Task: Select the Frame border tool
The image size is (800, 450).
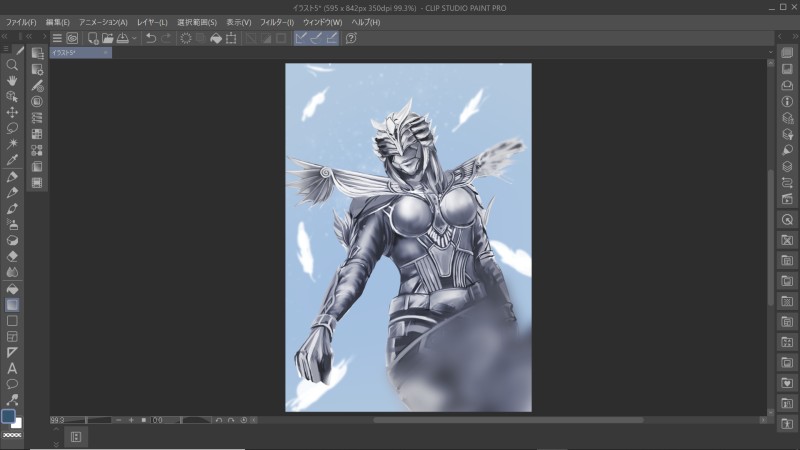Action: click(12, 337)
